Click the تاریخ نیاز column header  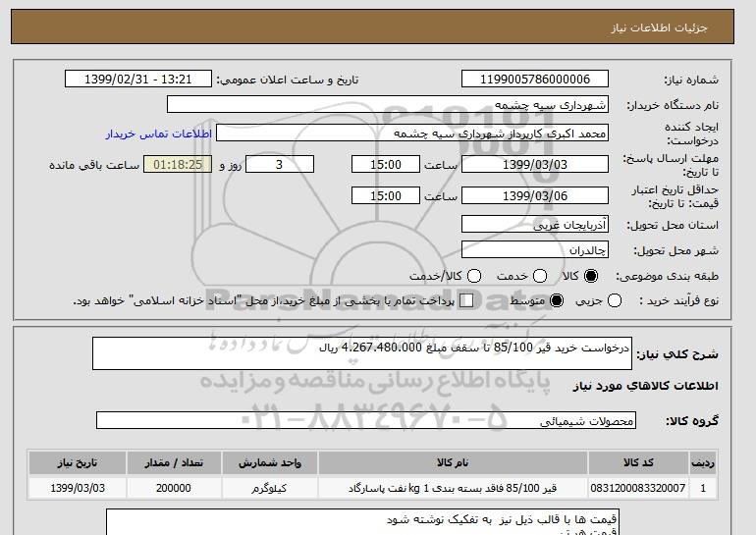coord(78,462)
